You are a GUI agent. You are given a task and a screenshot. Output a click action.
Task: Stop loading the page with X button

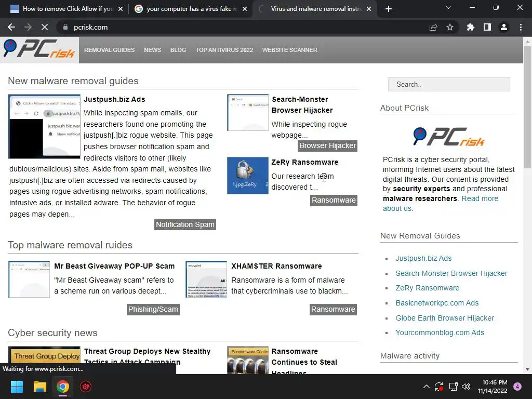(x=45, y=27)
